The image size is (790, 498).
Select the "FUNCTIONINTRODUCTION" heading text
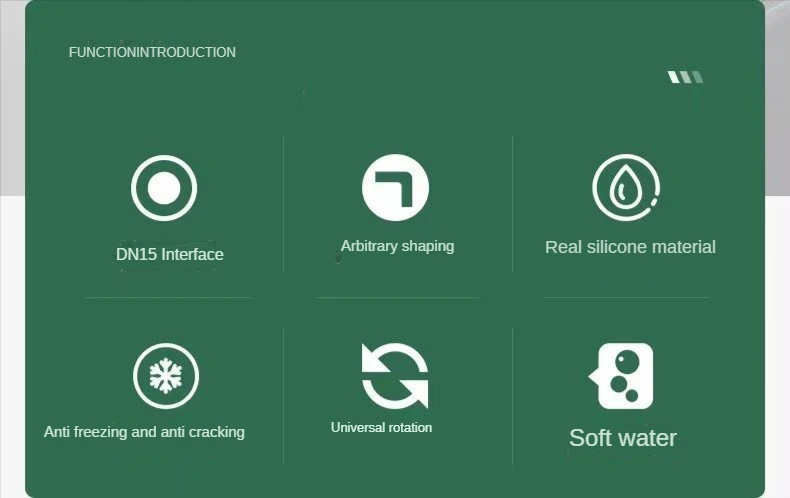coord(152,52)
